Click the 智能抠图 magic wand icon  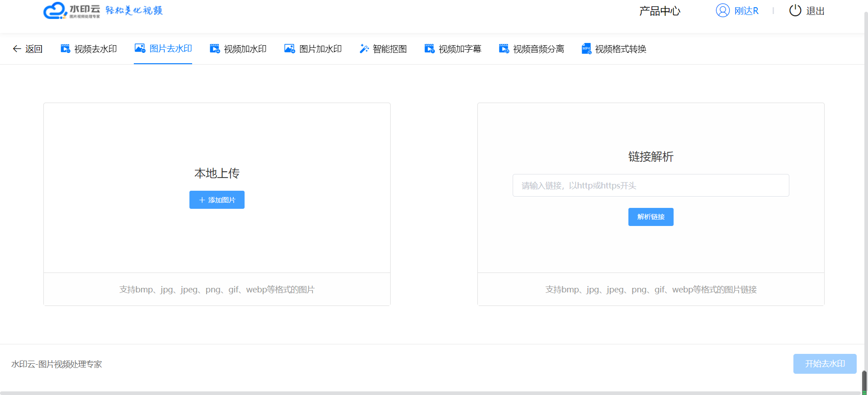click(364, 49)
